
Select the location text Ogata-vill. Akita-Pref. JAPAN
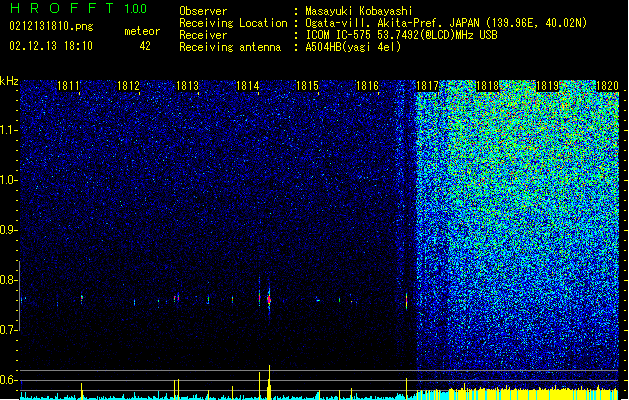tap(392, 23)
